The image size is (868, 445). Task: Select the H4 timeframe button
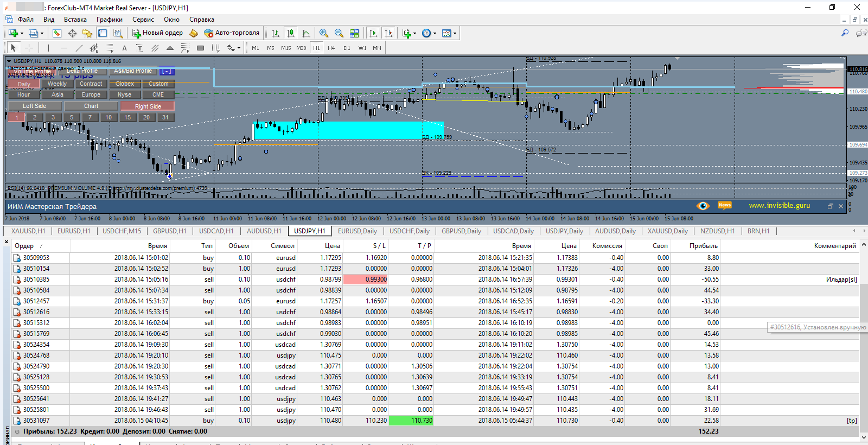331,48
